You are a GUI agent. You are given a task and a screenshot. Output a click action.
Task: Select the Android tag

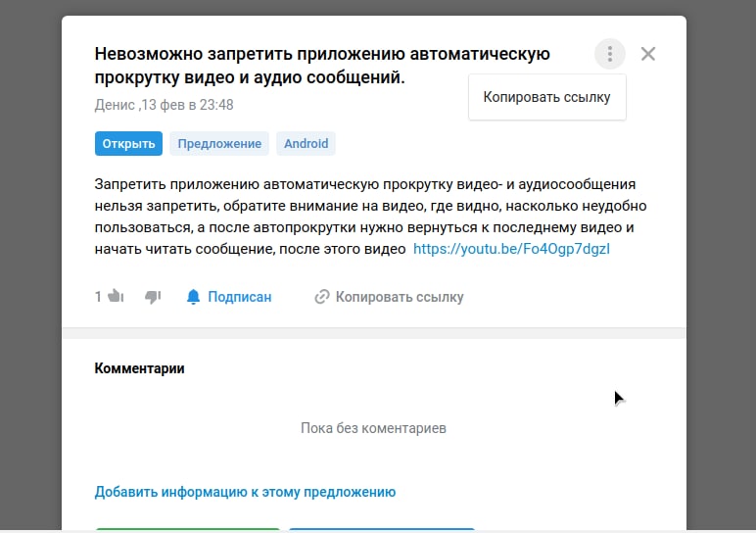click(306, 144)
